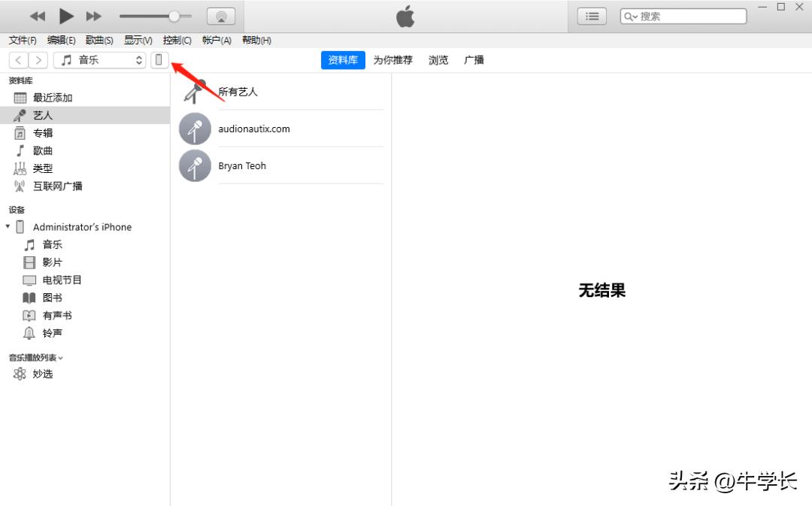This screenshot has width=812, height=506.
Task: Open 铃声 under Administrator's iPhone
Action: coord(51,332)
